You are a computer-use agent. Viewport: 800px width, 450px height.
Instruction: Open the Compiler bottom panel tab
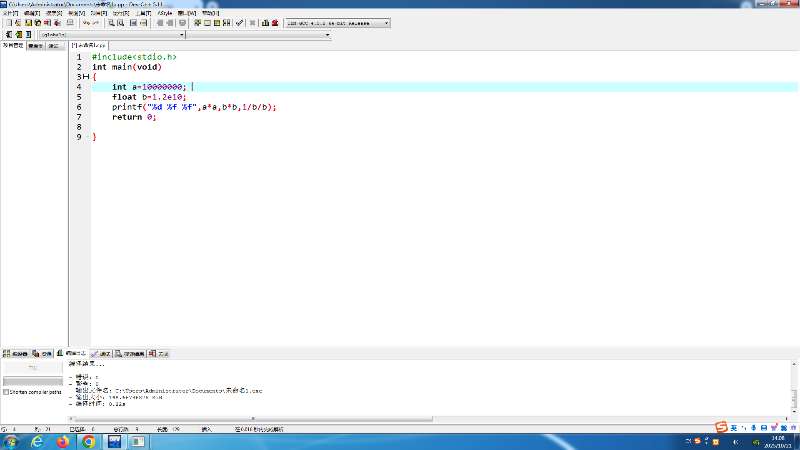point(15,353)
